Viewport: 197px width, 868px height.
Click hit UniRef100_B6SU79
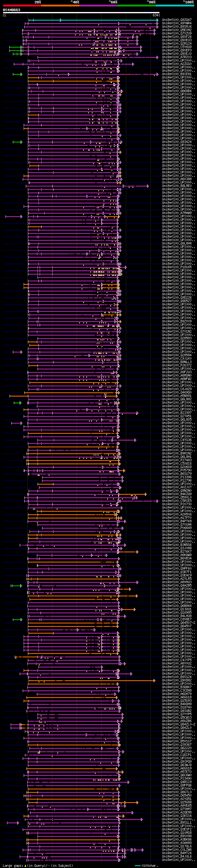[177, 474]
